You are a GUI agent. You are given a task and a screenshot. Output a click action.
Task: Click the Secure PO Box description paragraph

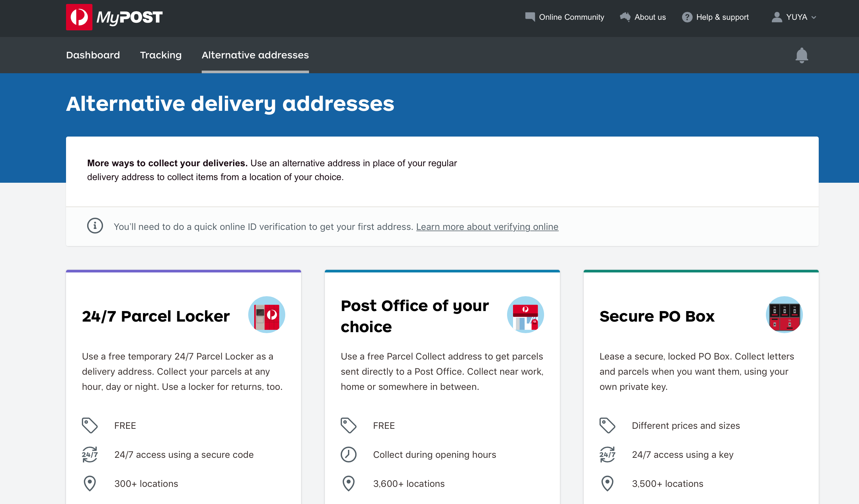tap(697, 371)
